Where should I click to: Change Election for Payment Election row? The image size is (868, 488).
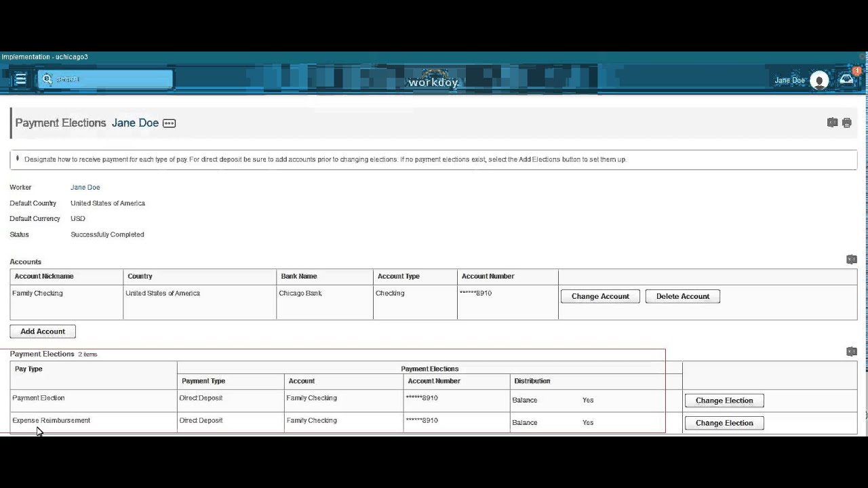coord(724,401)
